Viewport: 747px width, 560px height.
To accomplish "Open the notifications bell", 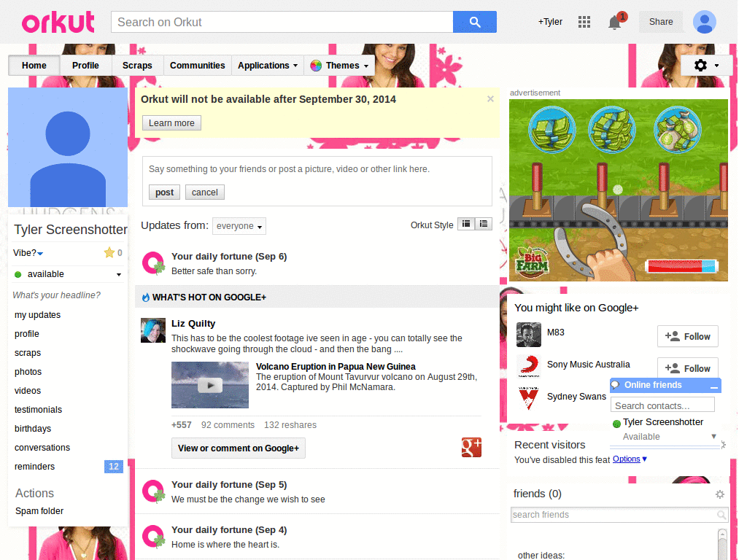I will pyautogui.click(x=615, y=22).
